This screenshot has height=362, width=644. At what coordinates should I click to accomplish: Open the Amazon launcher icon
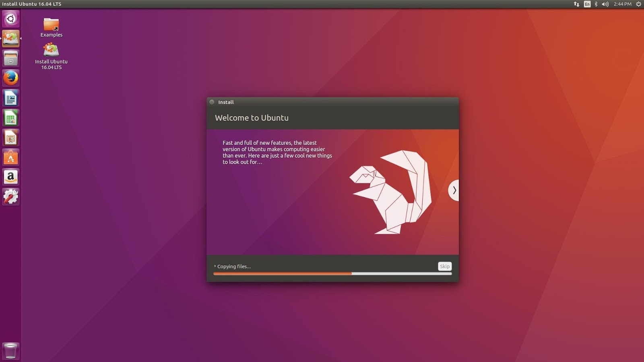pos(11,177)
